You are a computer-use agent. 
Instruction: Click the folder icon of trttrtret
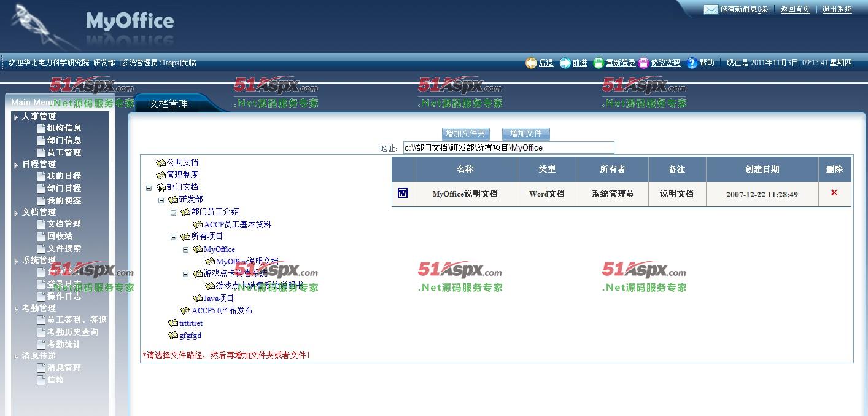pyautogui.click(x=173, y=323)
